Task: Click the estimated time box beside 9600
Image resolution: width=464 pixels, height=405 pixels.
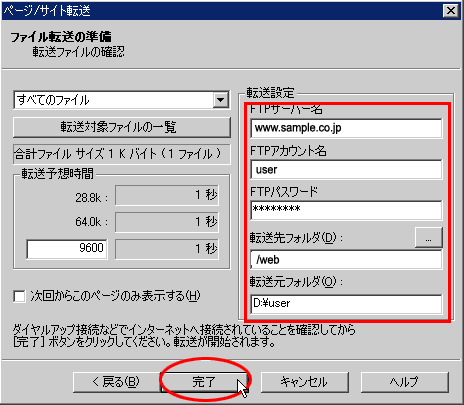Action: click(x=167, y=249)
